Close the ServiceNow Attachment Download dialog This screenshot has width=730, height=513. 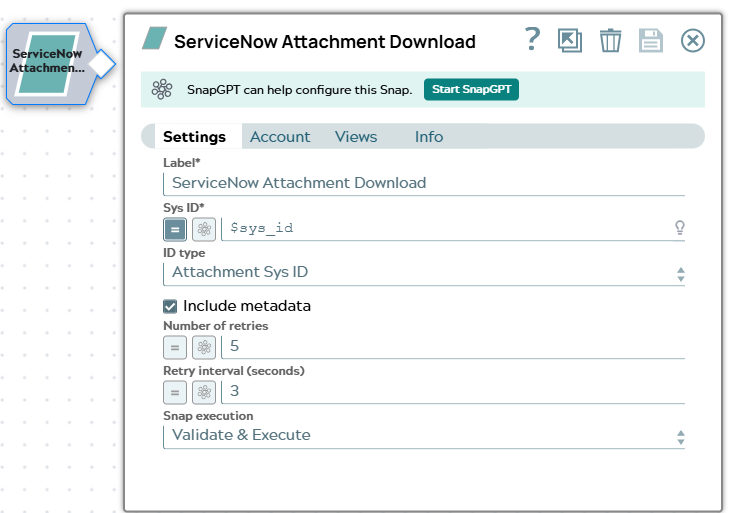coord(692,40)
